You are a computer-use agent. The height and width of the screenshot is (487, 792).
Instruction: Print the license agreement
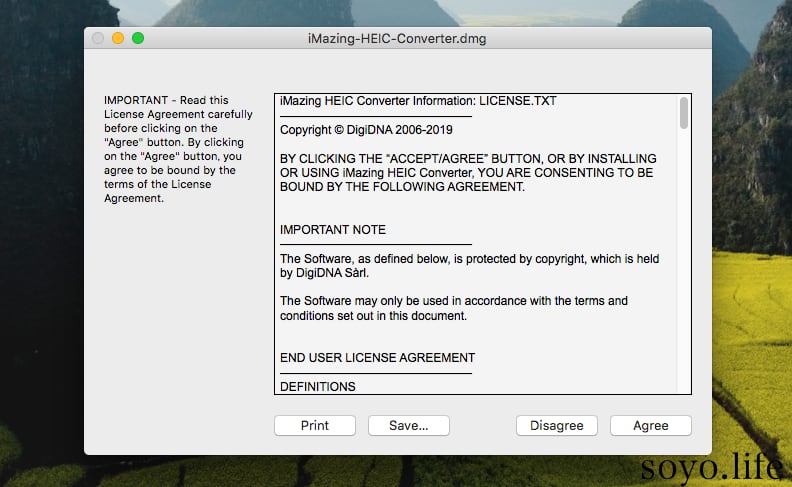click(315, 425)
